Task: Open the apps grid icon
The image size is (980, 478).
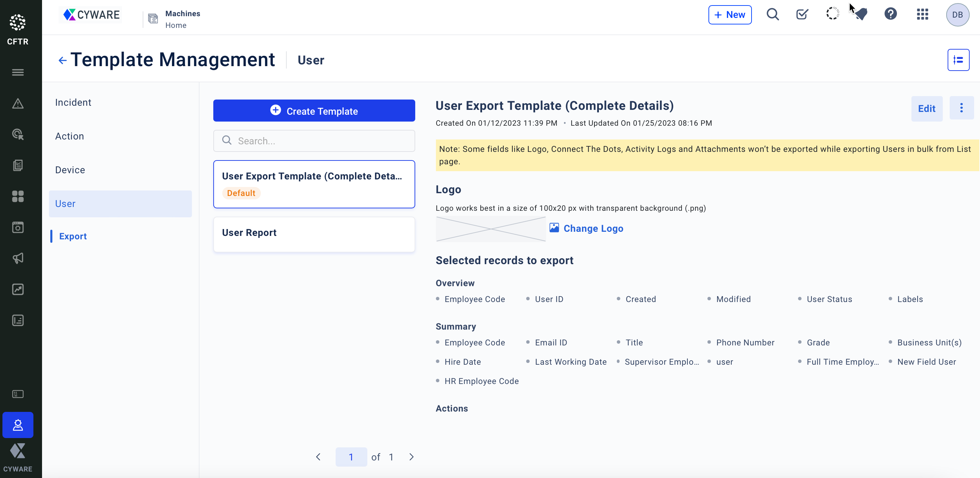Action: [x=922, y=14]
